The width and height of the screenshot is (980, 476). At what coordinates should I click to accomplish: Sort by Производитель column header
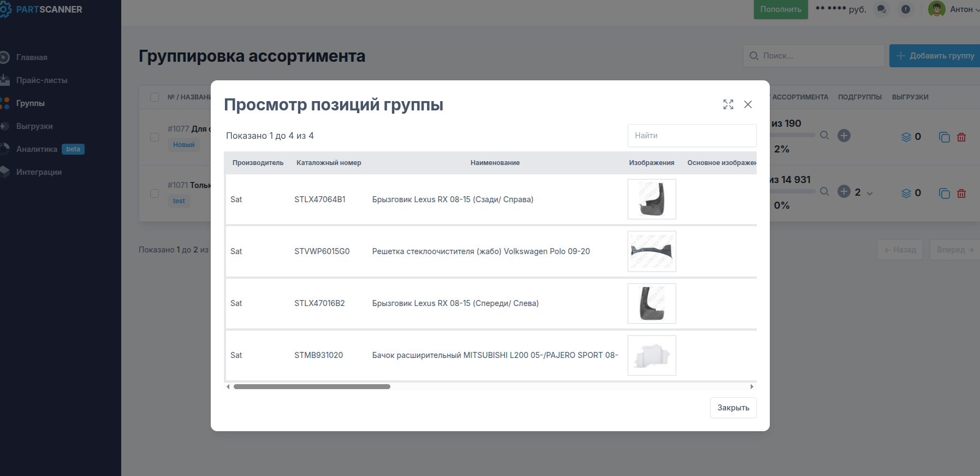click(x=258, y=163)
